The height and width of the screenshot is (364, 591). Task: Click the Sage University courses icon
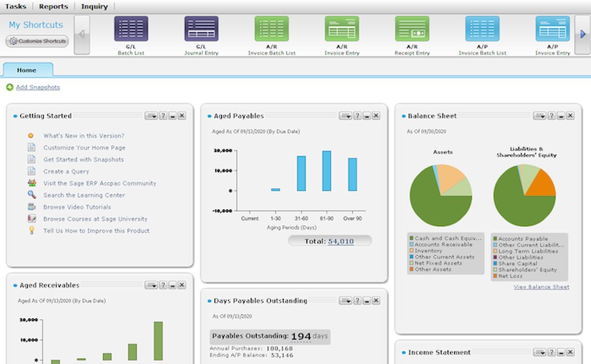[32, 218]
